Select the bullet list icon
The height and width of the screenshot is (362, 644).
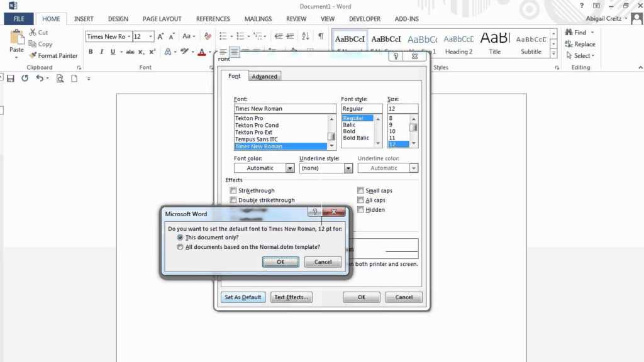[x=223, y=35]
